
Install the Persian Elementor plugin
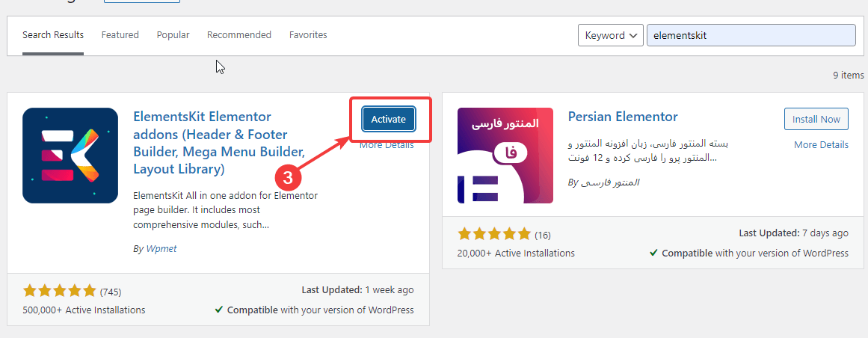[x=816, y=119]
